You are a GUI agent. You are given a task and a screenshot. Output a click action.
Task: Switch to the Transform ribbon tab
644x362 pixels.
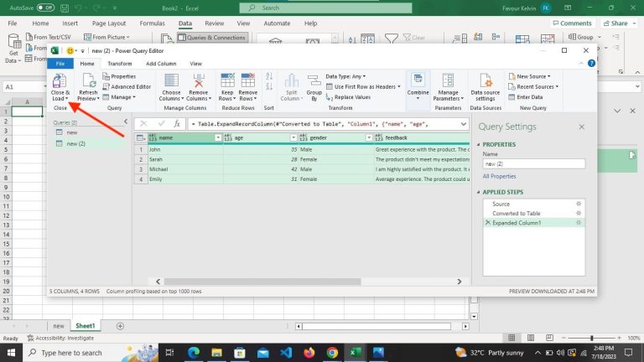point(119,64)
